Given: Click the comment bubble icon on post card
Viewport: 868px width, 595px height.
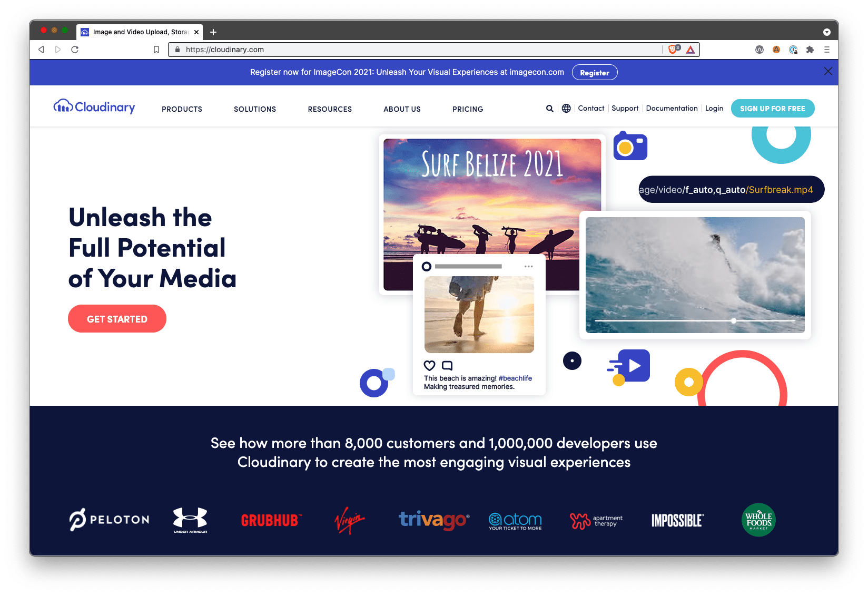Looking at the screenshot, I should pyautogui.click(x=447, y=365).
